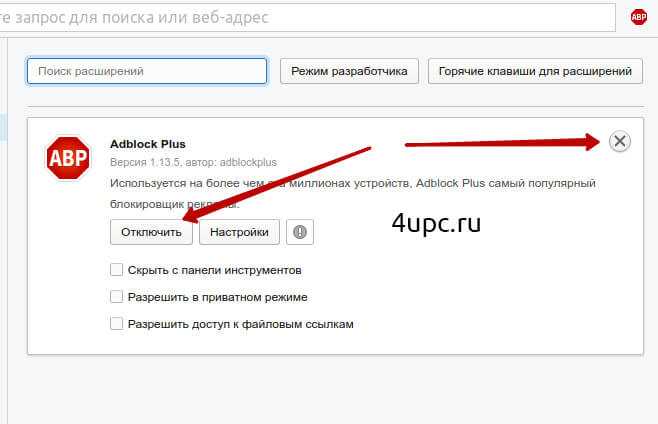Click 'Режим разработчика' button
Viewport: 658px width, 424px height.
click(349, 71)
